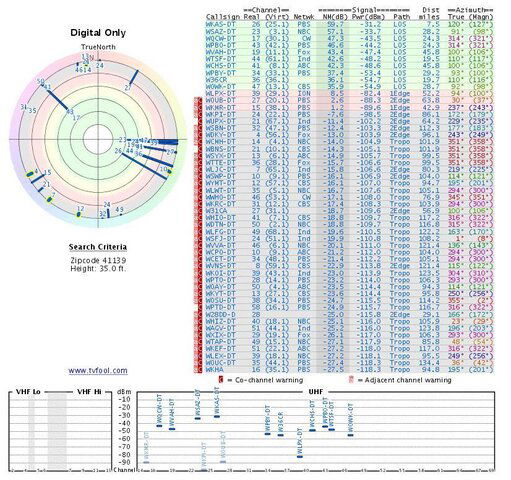The height and width of the screenshot is (480, 511).
Task: Click the TrueNorth label above the radar
Action: coord(98,47)
